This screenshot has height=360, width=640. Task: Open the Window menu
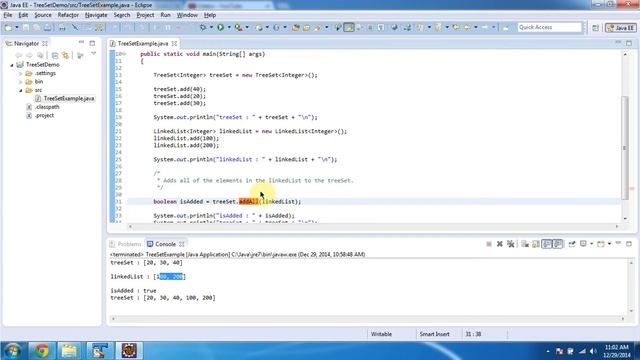click(187, 15)
